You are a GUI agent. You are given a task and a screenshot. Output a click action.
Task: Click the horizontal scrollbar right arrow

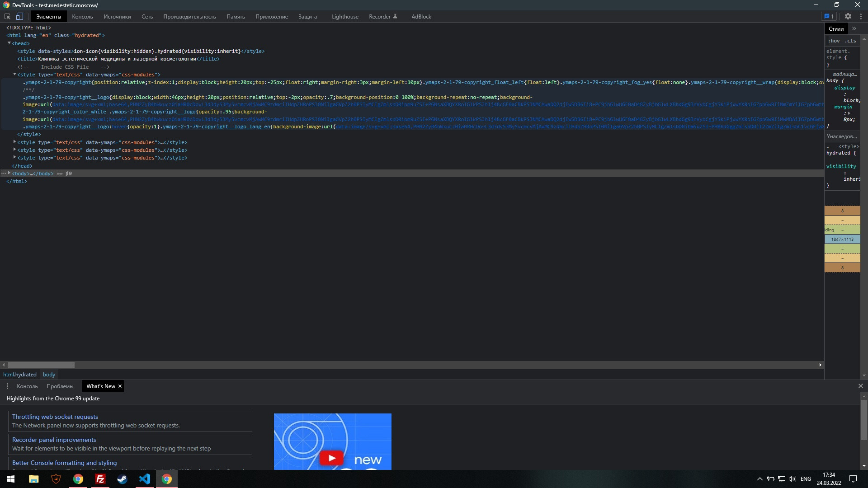pos(820,365)
